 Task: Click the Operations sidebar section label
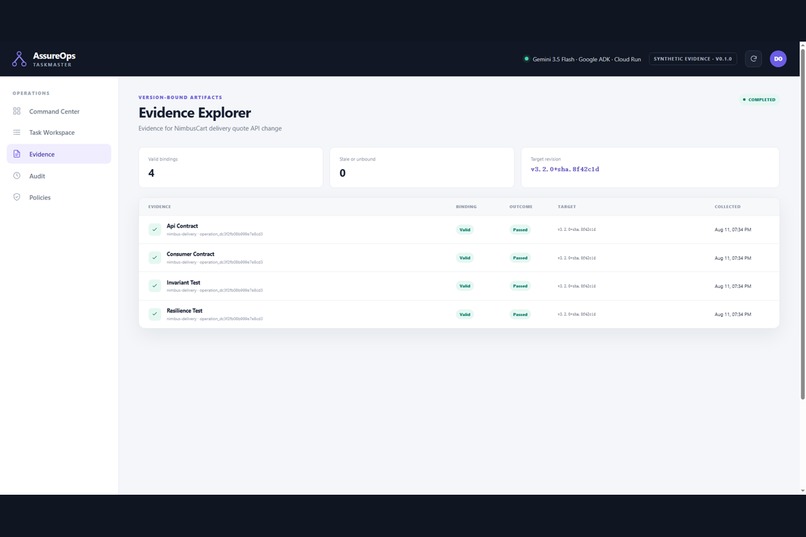31,93
